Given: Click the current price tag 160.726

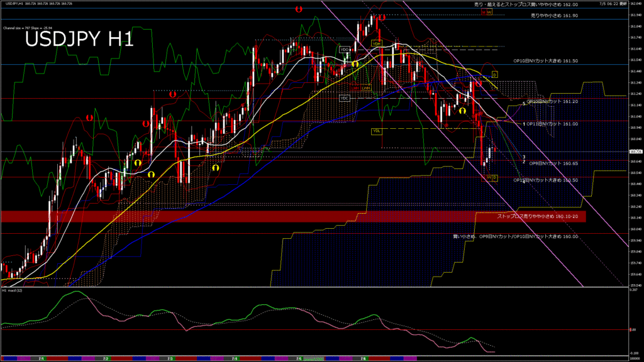Looking at the screenshot, I should 635,151.
